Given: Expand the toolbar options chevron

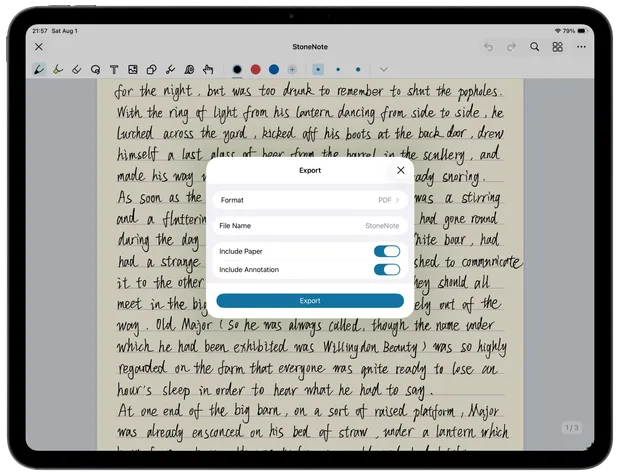Looking at the screenshot, I should tap(384, 70).
